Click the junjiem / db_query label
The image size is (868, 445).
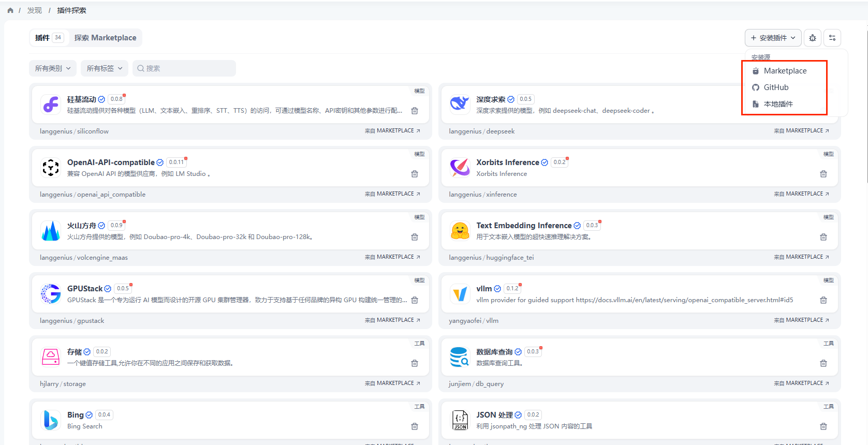(x=476, y=384)
